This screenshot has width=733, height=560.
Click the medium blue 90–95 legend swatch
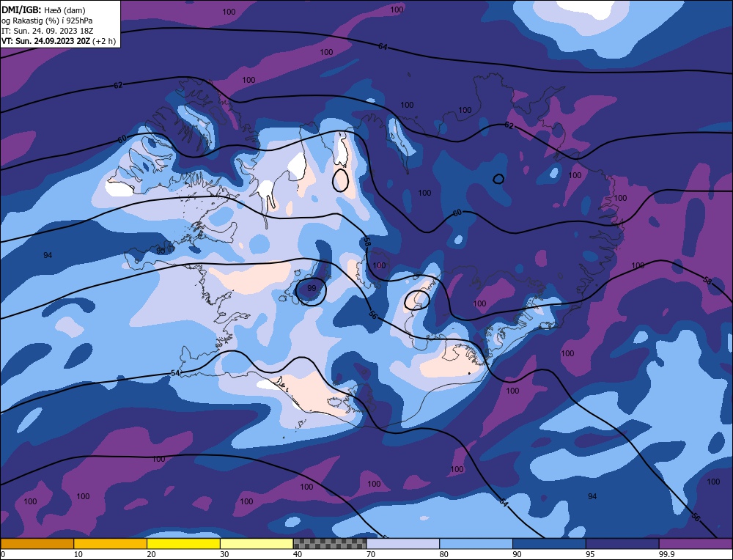pyautogui.click(x=549, y=544)
